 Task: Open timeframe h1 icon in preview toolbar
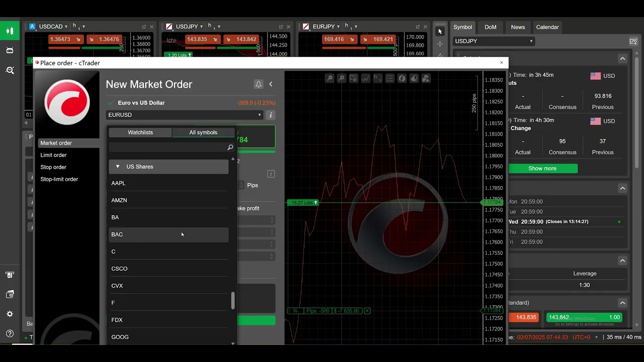[378, 78]
